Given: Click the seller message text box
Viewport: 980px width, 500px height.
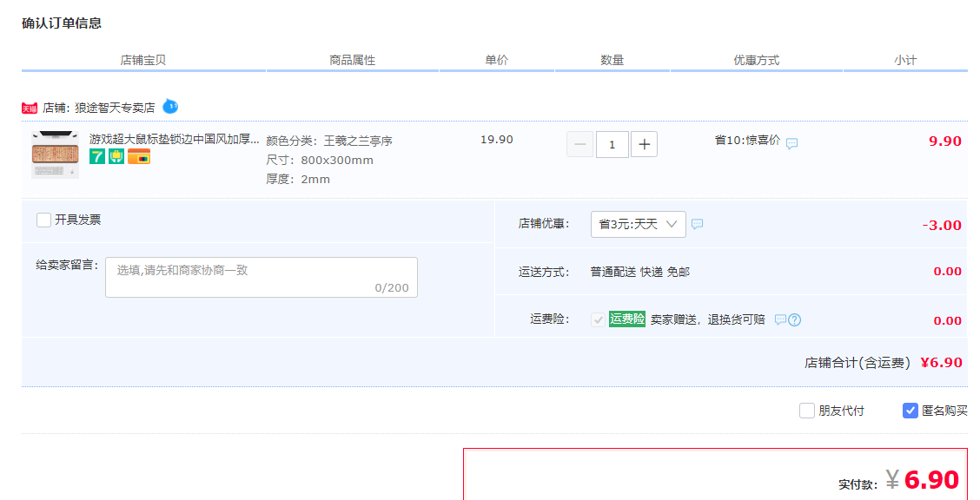Looking at the screenshot, I should (262, 277).
